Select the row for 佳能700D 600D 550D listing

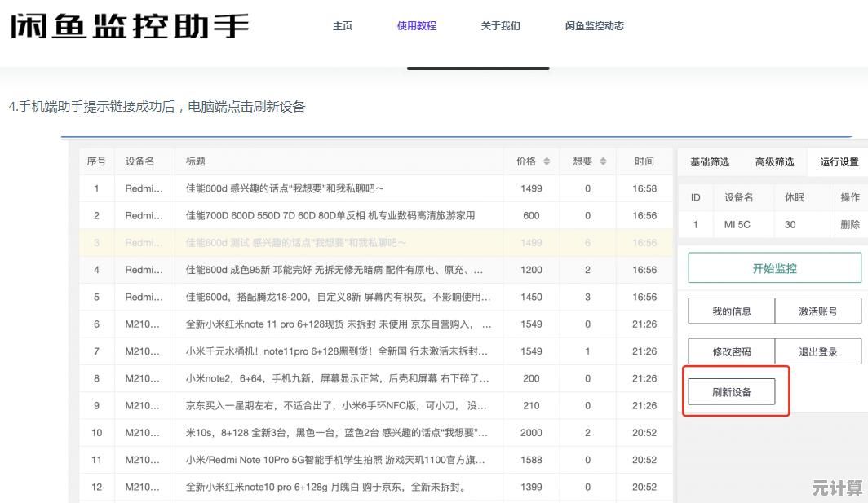click(330, 216)
